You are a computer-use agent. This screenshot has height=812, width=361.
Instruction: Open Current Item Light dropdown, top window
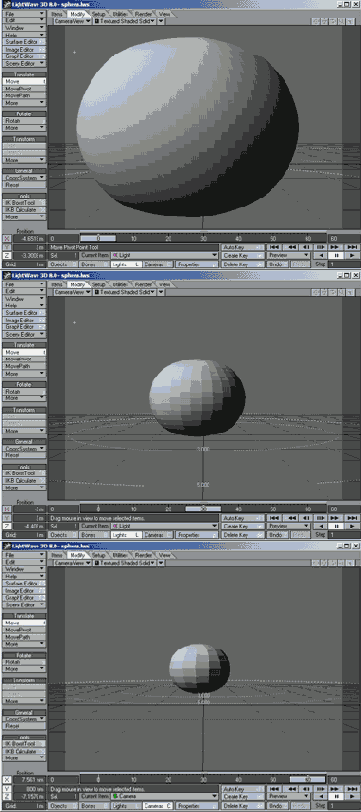click(165, 255)
